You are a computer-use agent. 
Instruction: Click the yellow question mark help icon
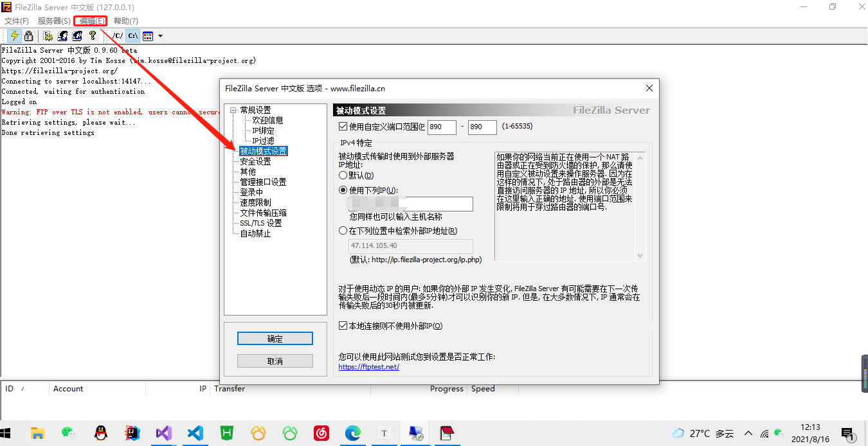tap(93, 36)
